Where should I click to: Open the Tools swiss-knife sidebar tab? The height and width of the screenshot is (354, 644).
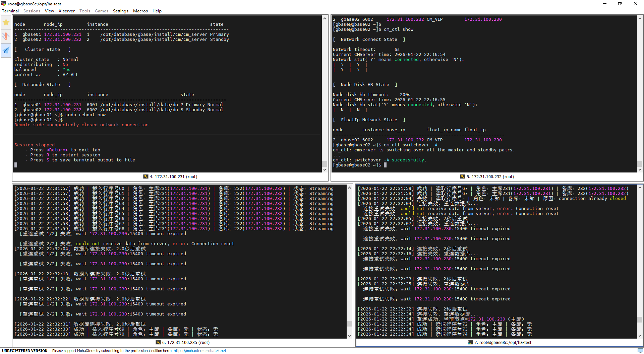6,36
